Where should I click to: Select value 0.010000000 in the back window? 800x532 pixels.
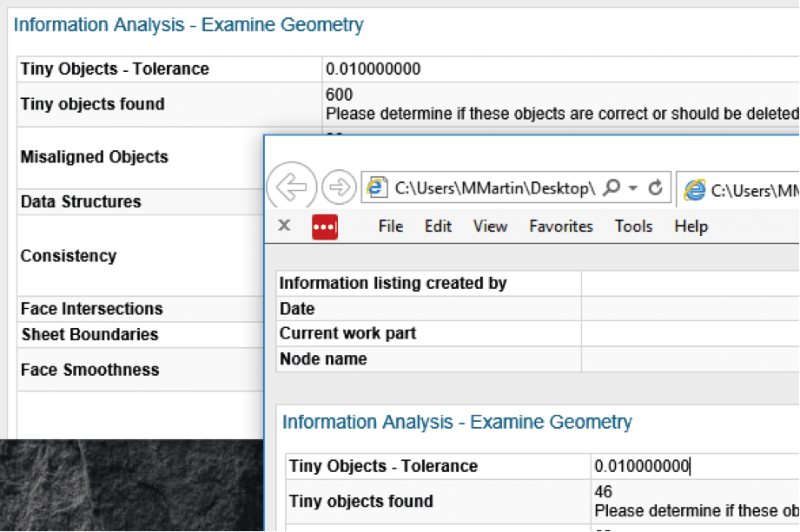[x=373, y=69]
